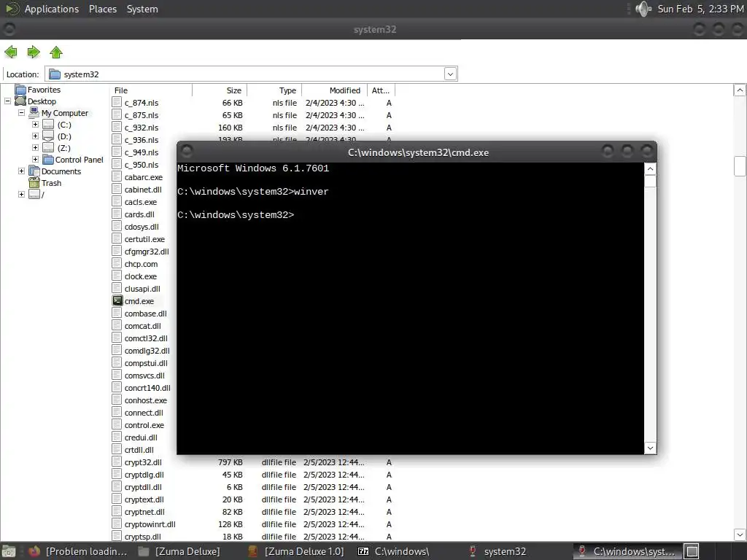This screenshot has width=747, height=560.
Task: Click the system32 scrollbar thumb
Action: coord(740,166)
